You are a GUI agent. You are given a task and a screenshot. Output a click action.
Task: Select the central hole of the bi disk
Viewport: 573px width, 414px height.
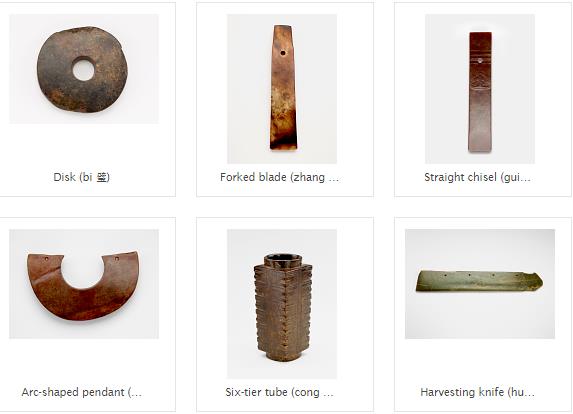click(84, 70)
